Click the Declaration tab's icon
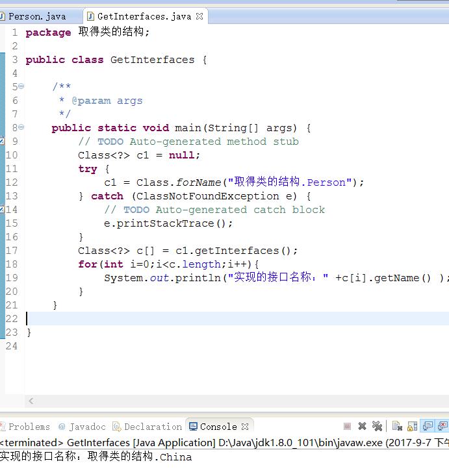449x476 pixels. click(117, 427)
